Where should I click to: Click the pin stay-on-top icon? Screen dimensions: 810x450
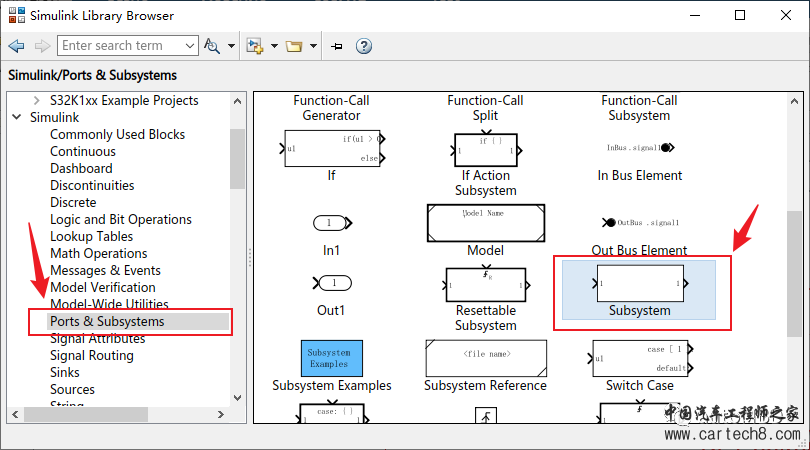(x=336, y=46)
